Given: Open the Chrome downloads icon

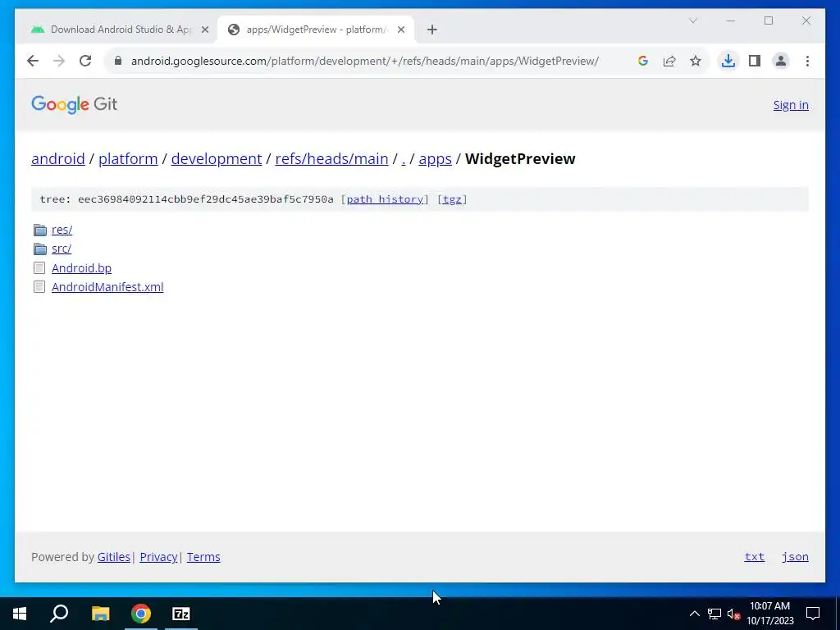Looking at the screenshot, I should point(728,61).
